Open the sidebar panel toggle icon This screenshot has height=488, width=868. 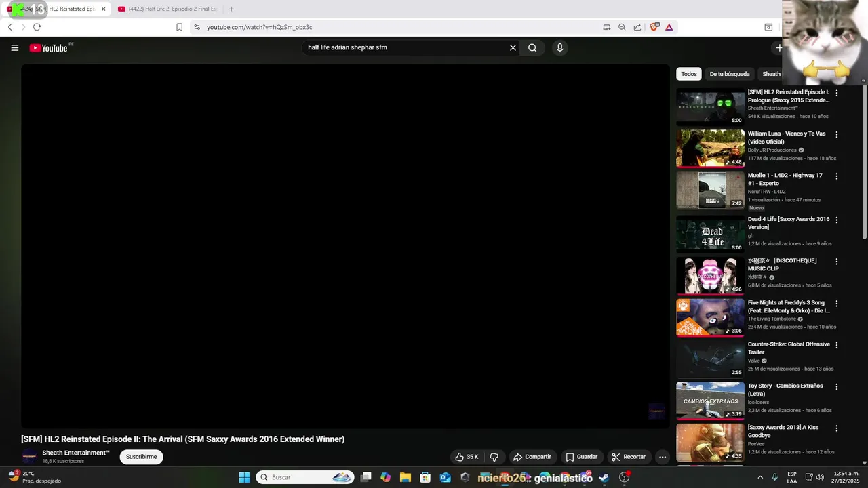click(768, 27)
